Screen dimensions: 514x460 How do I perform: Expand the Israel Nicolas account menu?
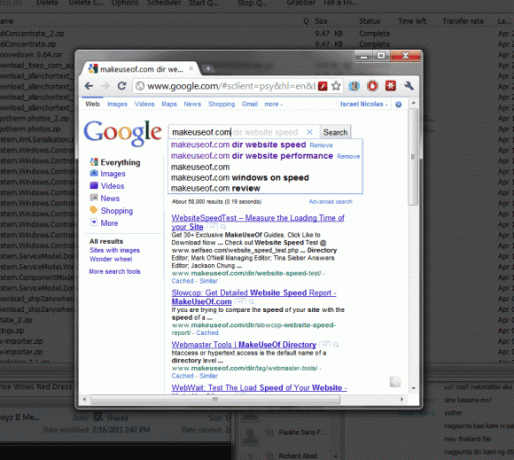click(x=364, y=104)
